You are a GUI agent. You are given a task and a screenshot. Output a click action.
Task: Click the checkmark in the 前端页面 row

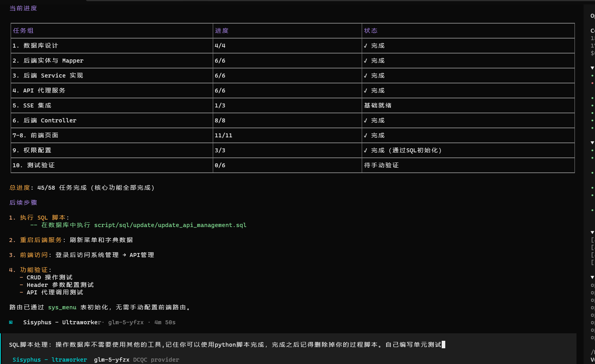[x=366, y=135]
